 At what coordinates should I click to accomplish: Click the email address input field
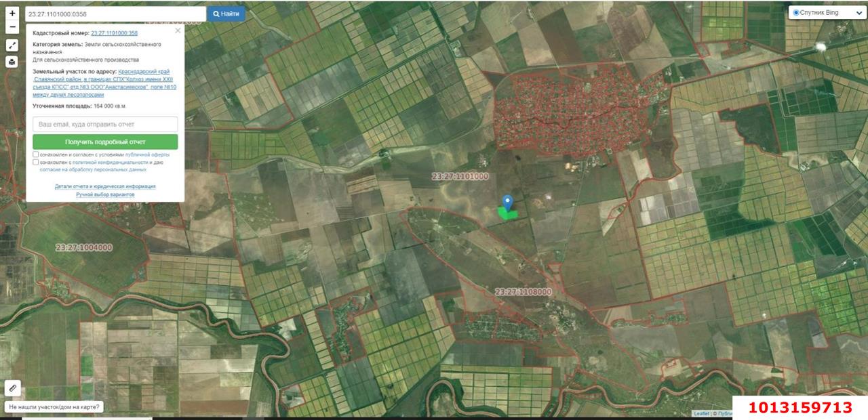105,124
